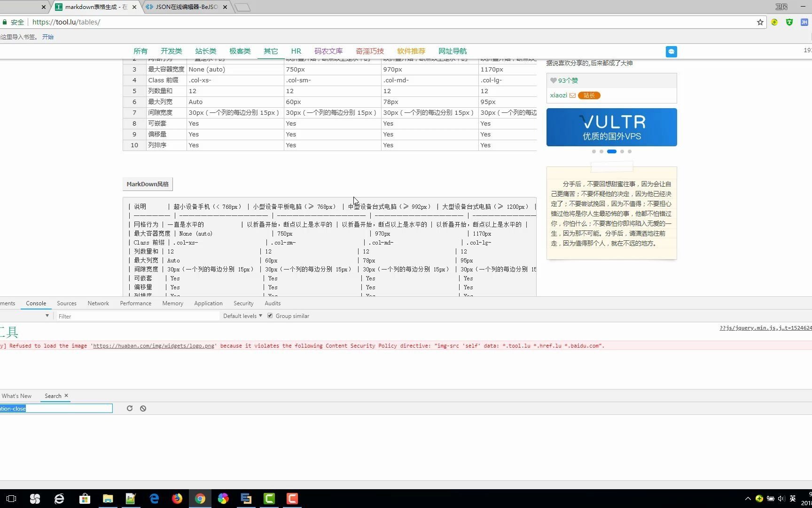Select the HR navigation item
This screenshot has width=812, height=508.
[296, 51]
